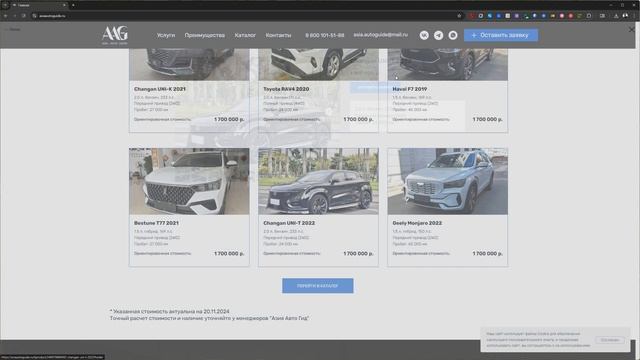
Task: Open the Telegram icon in header
Action: [438, 35]
